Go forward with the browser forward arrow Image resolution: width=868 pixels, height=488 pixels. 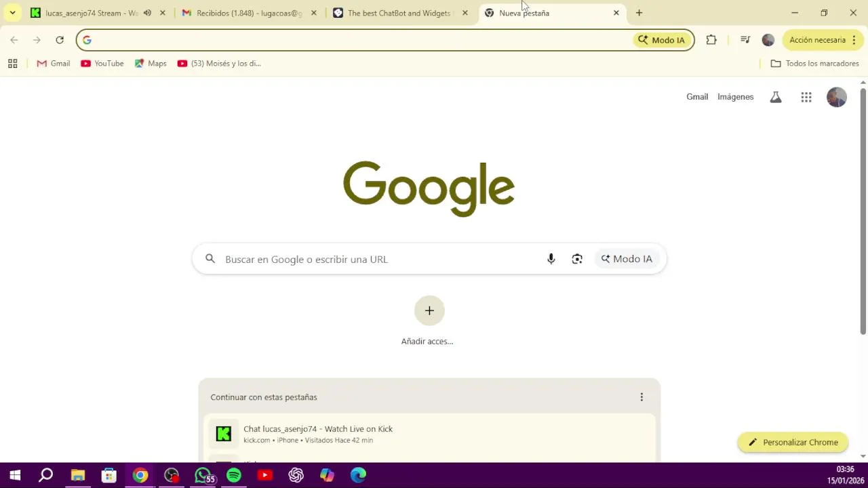37,40
